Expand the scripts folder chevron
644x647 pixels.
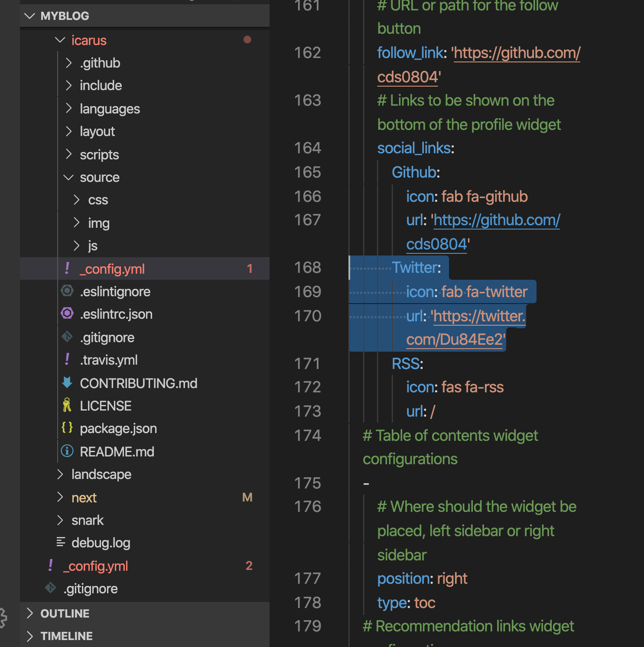point(68,154)
